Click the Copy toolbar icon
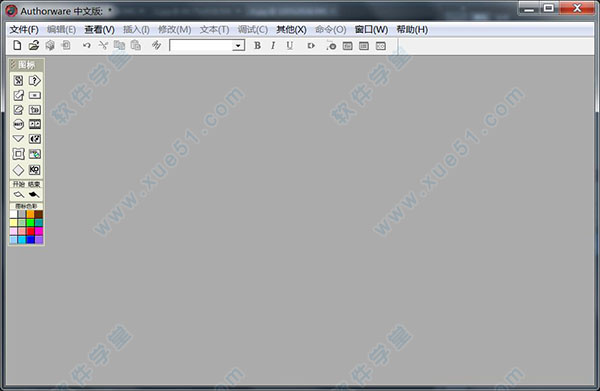Image resolution: width=600 pixels, height=391 pixels. pyautogui.click(x=119, y=46)
